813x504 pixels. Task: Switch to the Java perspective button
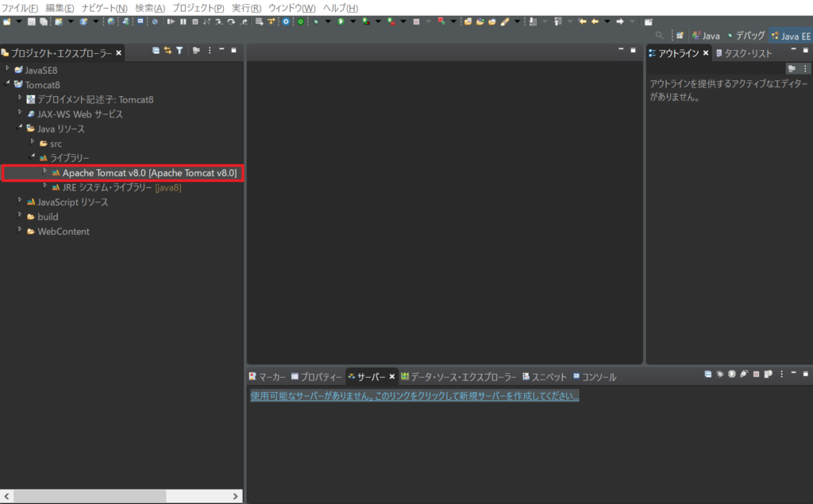(x=707, y=36)
